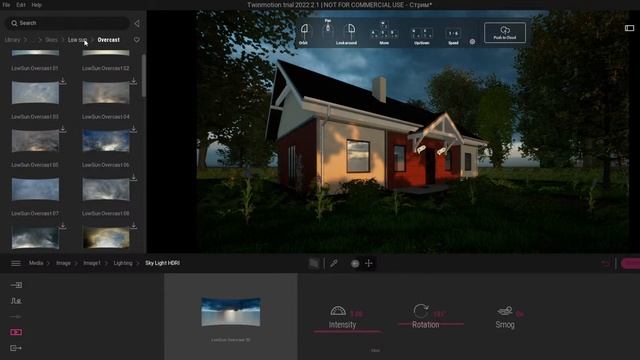The height and width of the screenshot is (360, 640).
Task: Open the hamburger menu in bottom dock
Action: coord(16,263)
